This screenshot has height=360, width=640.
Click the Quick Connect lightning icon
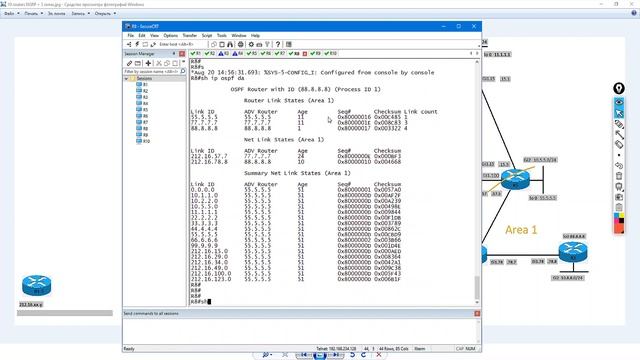[x=137, y=44]
